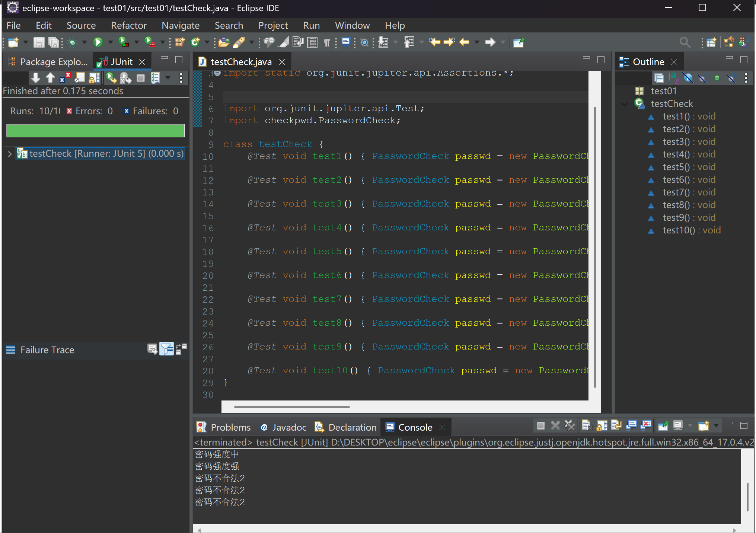Click the Open Type folder icon

[x=224, y=42]
